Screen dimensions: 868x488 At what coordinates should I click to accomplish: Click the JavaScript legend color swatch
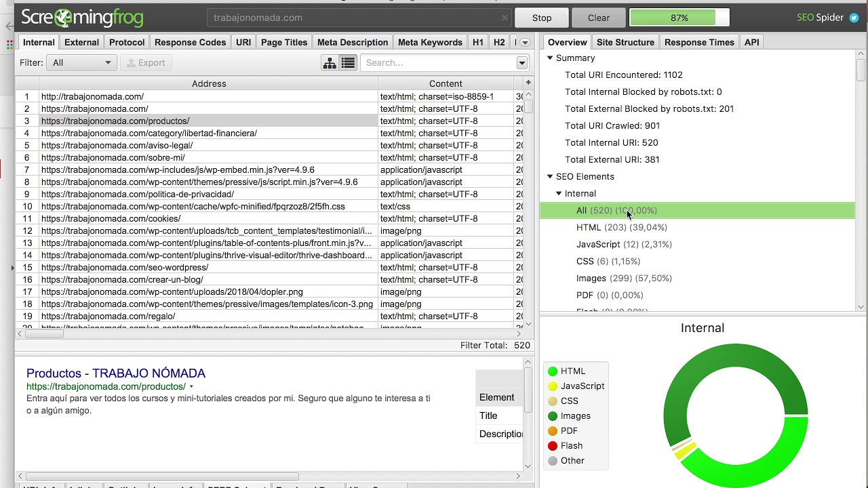tap(553, 386)
